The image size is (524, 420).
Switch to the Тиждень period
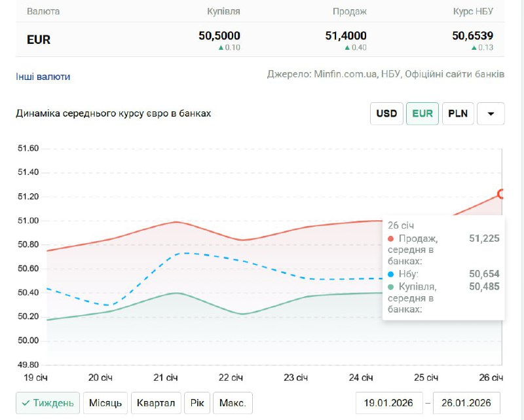click(48, 403)
